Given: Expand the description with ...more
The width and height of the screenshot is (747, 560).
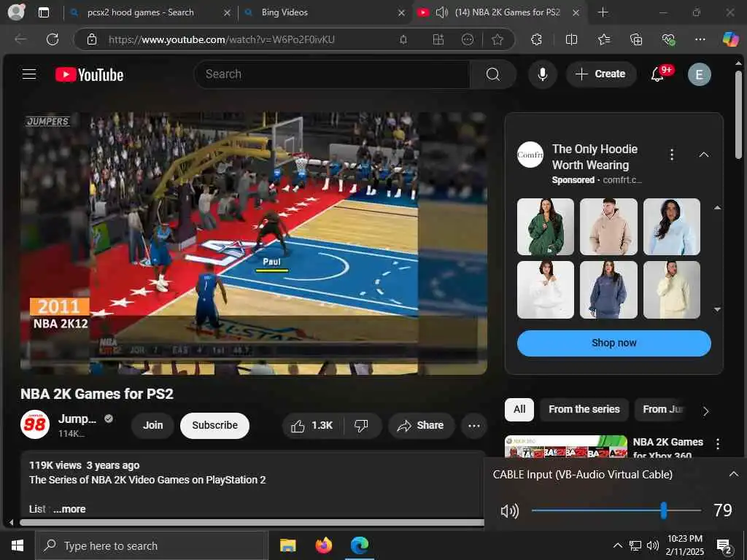Looking at the screenshot, I should pos(69,509).
